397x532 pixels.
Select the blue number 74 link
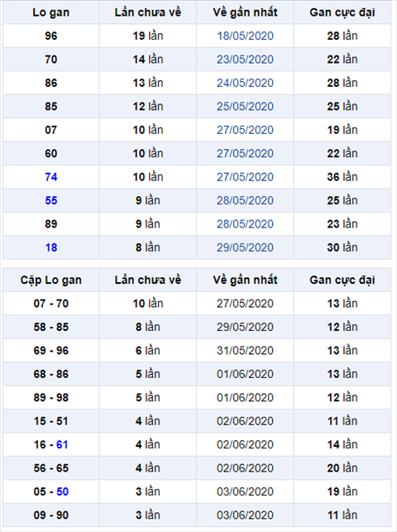(x=51, y=177)
